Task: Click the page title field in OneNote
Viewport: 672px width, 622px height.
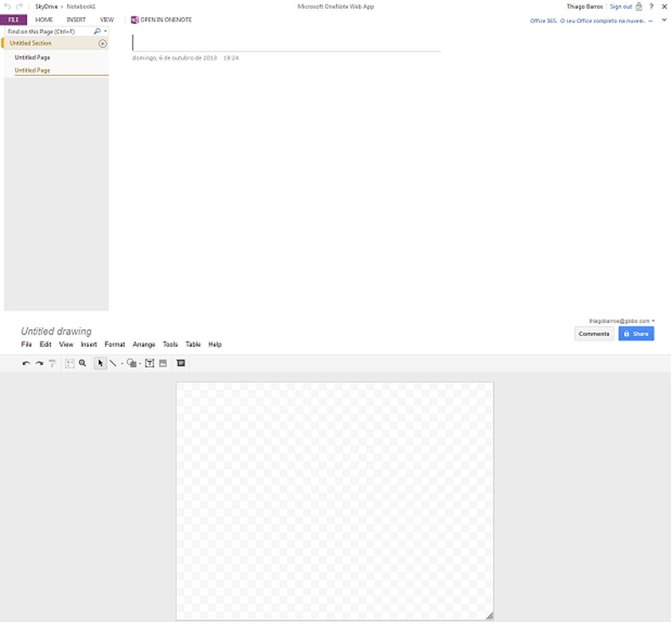Action: point(286,43)
